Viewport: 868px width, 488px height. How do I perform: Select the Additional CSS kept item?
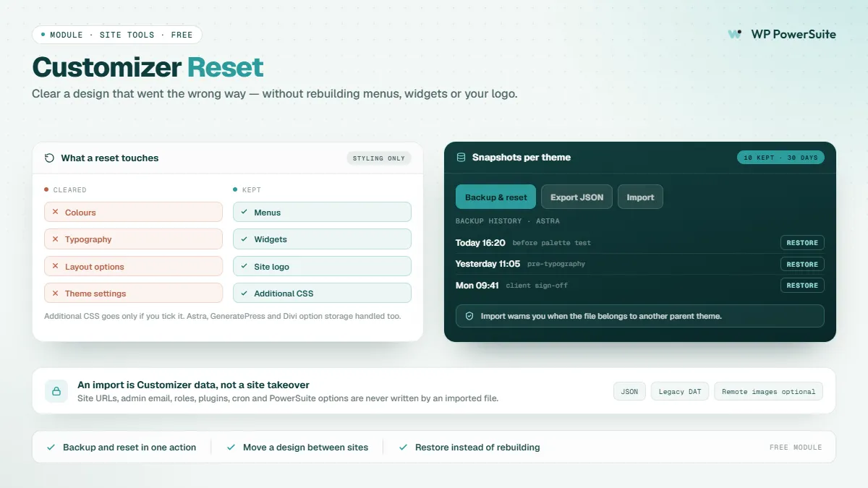point(322,293)
